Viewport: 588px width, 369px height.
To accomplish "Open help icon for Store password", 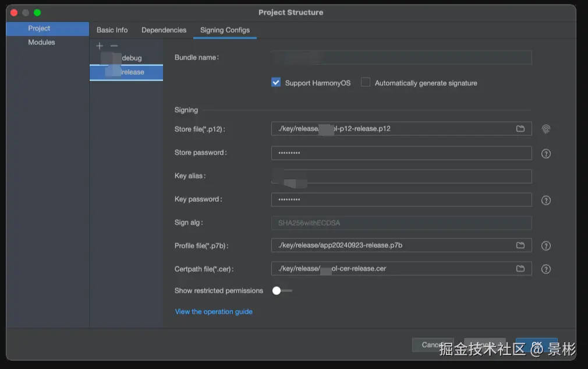I will pos(546,154).
